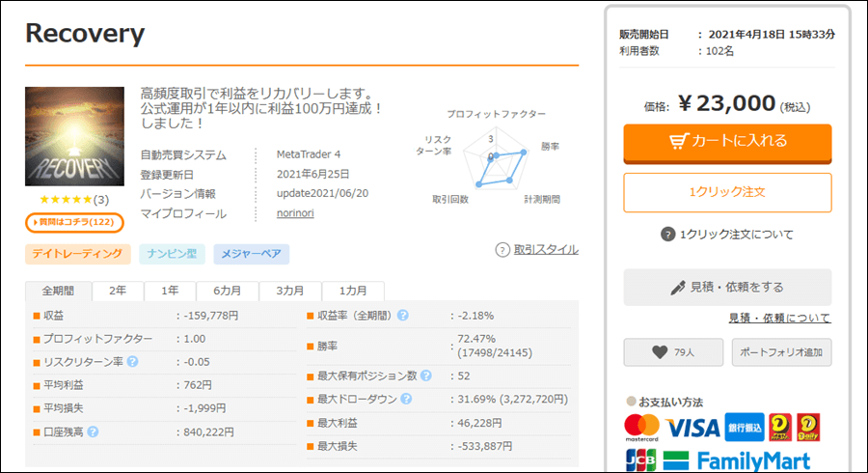
Task: Open the Recovery product thumbnail image
Action: (74, 136)
